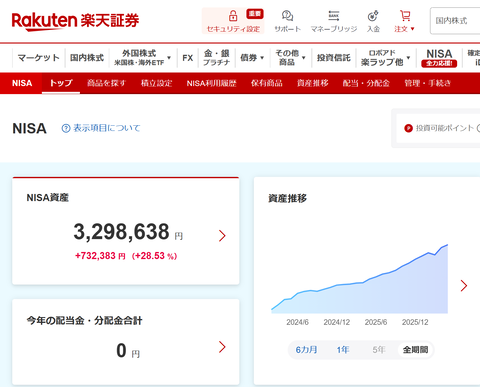Open 表示項目について help link
Image resolution: width=480 pixels, height=387 pixels.
coord(107,128)
